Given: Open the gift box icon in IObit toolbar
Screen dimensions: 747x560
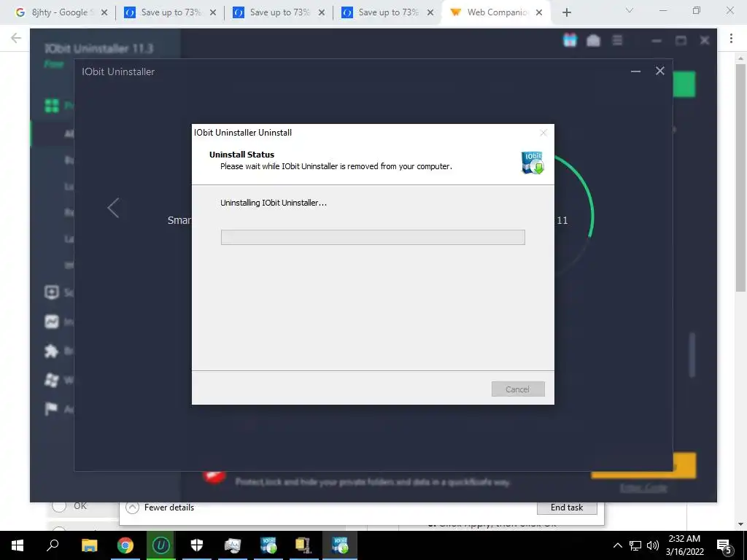Looking at the screenshot, I should coord(570,41).
